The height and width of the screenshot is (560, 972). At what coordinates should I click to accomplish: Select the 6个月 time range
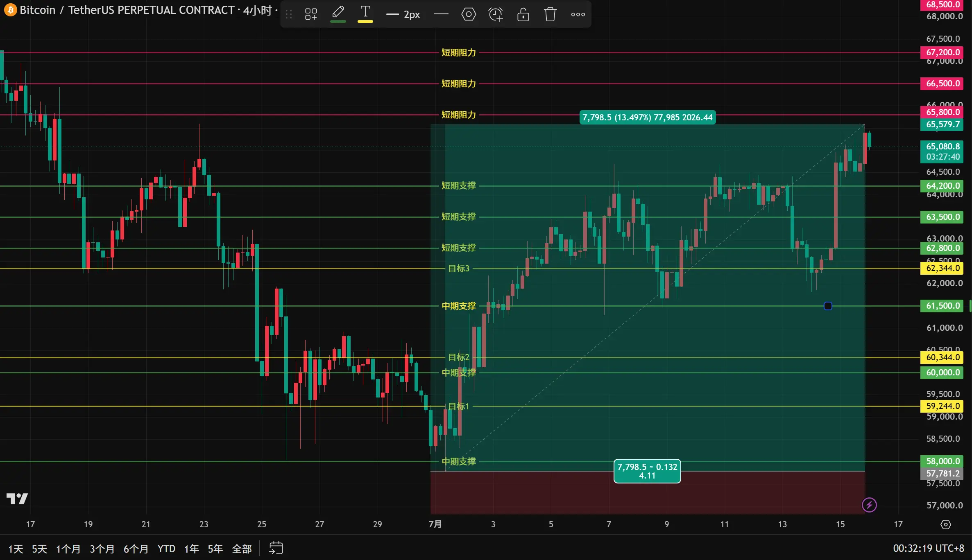click(136, 549)
